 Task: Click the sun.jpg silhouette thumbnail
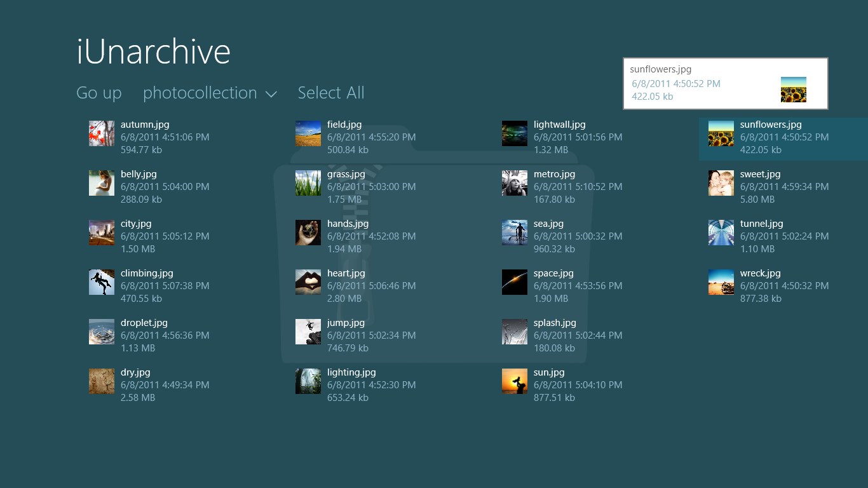(515, 381)
